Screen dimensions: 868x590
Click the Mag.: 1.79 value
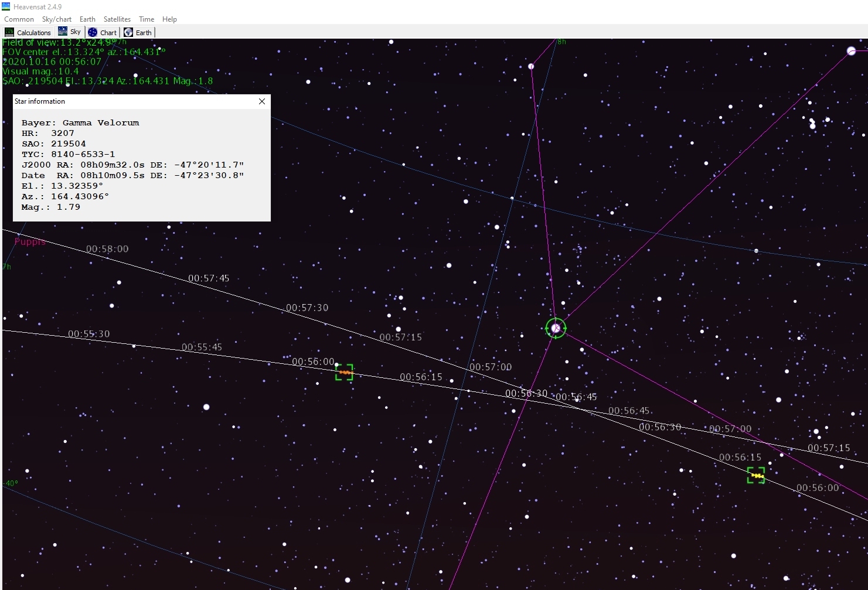51,207
